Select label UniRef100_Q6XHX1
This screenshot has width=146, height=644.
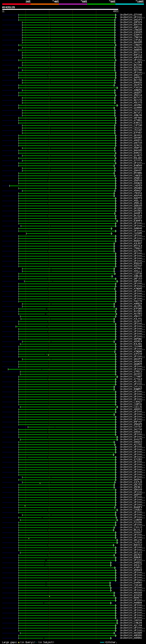click(x=131, y=135)
